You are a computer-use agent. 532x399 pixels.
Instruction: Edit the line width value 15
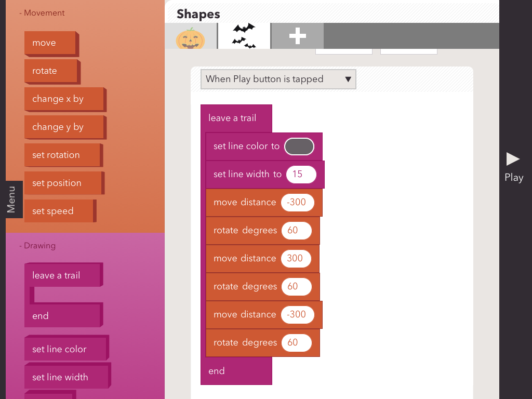301,175
